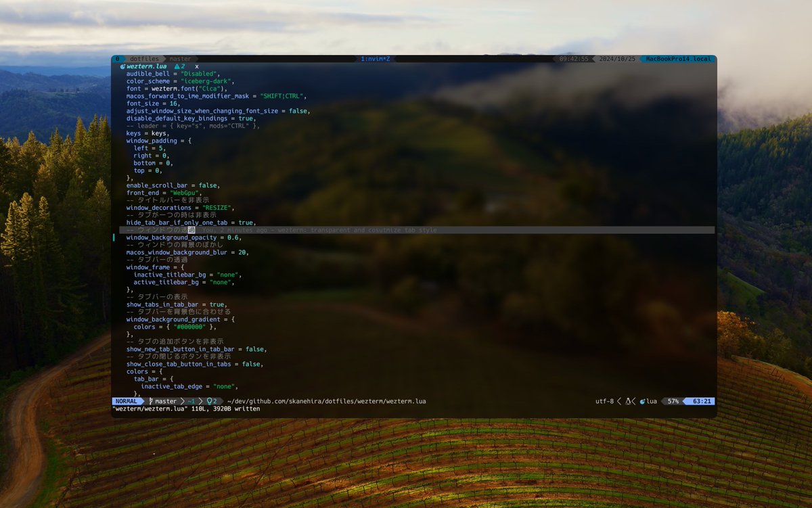Click the line font_size = 16
Viewport: 812px width, 508px height.
(x=154, y=103)
